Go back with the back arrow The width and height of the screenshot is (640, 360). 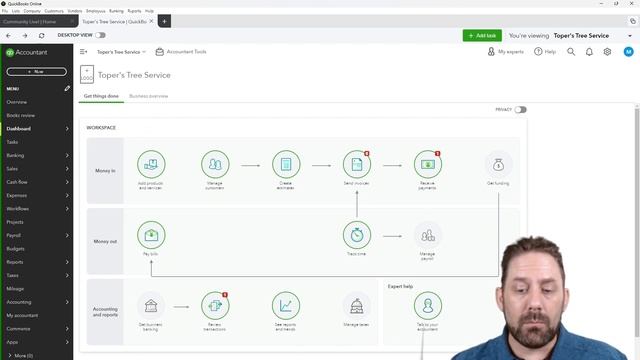tap(9, 36)
